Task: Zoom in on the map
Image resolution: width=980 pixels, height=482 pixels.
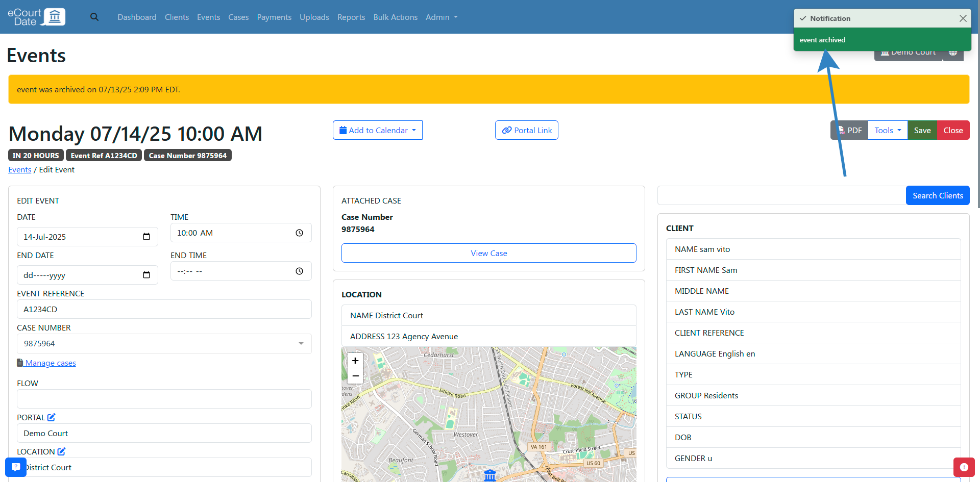Action: point(355,361)
